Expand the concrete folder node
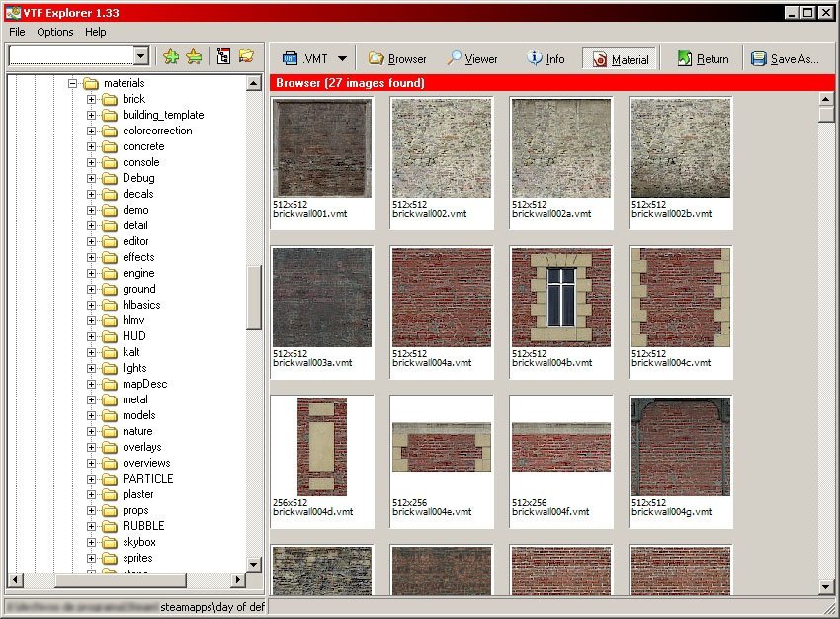The height and width of the screenshot is (619, 840). (91, 146)
